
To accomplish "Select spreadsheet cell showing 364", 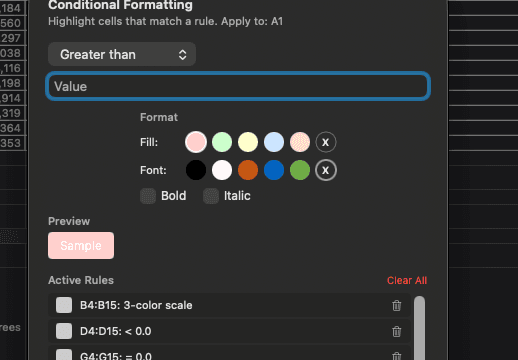I will coord(12,128).
